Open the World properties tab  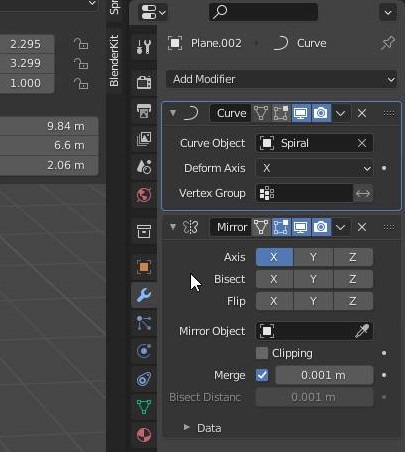pyautogui.click(x=144, y=195)
